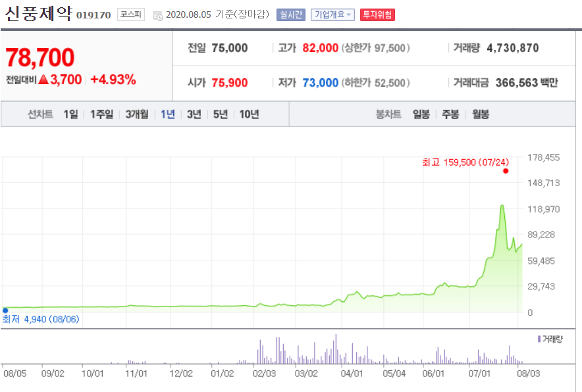The image size is (582, 392).
Task: Click the blue low point marker on chart
Action: pyautogui.click(x=5, y=310)
